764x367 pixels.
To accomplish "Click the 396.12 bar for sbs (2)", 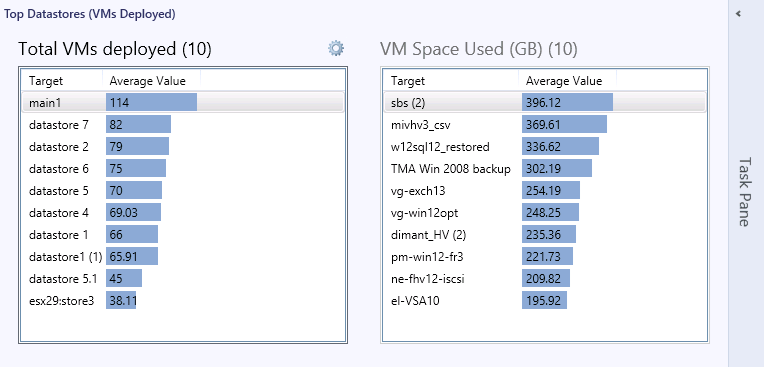I will pos(567,102).
